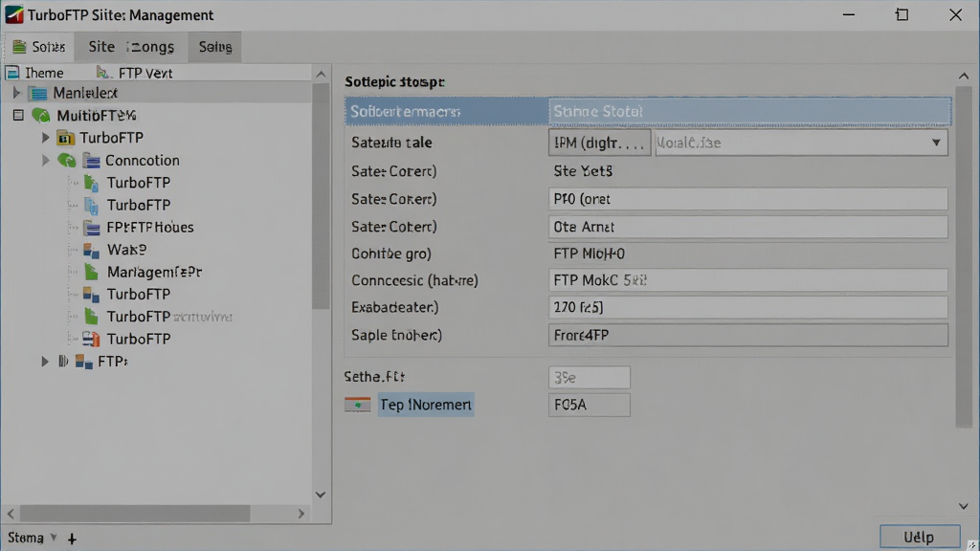
Task: Click the MarIagemfePr icon
Action: [91, 272]
